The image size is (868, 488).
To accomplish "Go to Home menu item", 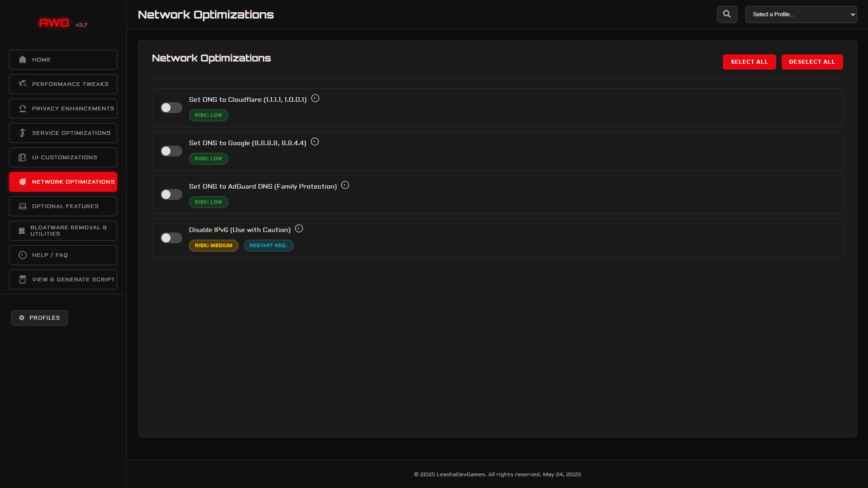I will point(63,60).
